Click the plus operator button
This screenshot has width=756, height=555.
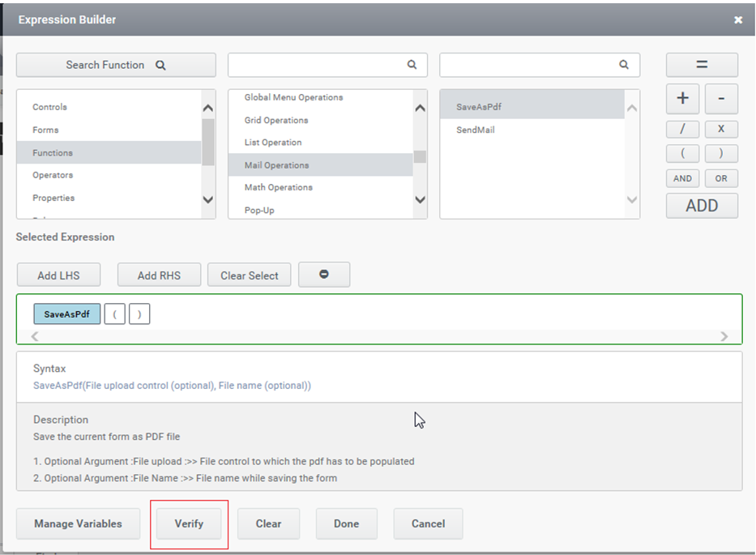coord(682,98)
